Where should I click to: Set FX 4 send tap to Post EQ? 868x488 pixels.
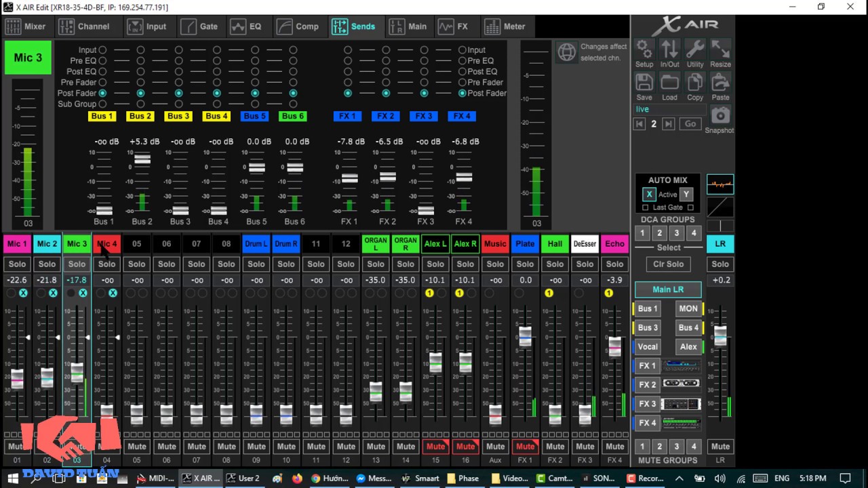coord(462,72)
